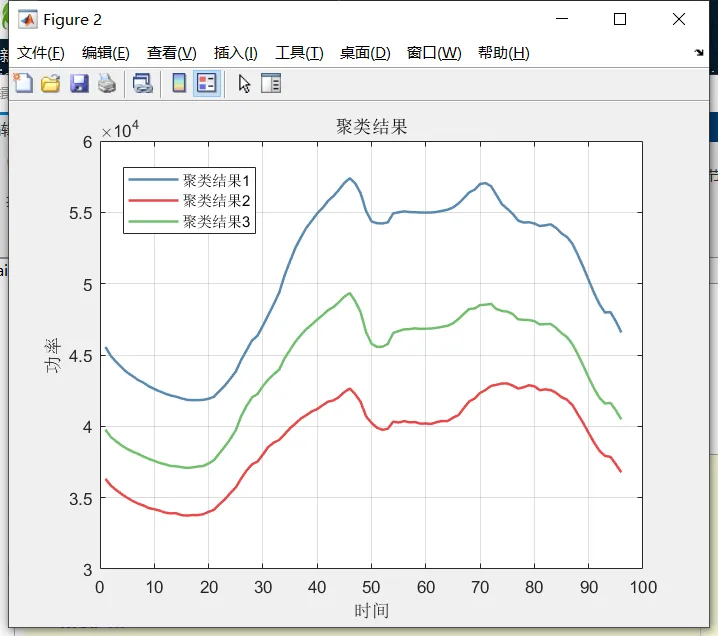Screen dimensions: 718x636
Task: Click the y-axis label 功率
Action: tap(52, 356)
